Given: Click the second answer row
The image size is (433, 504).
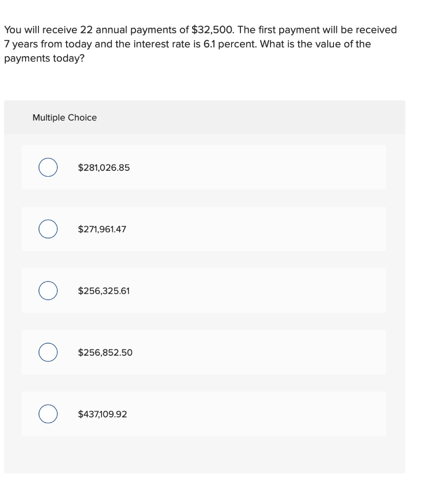Looking at the screenshot, I should click(x=204, y=229).
